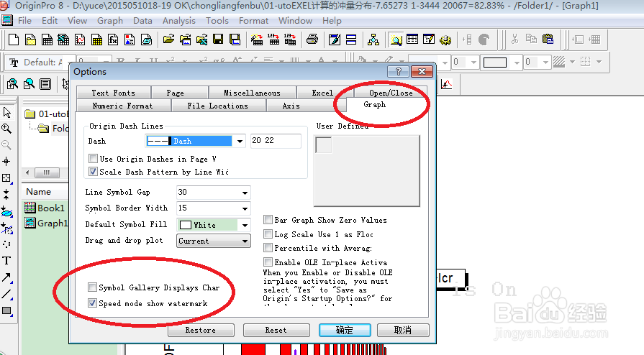Cancel with the 取消 button
This screenshot has width=644, height=355.
[x=403, y=330]
